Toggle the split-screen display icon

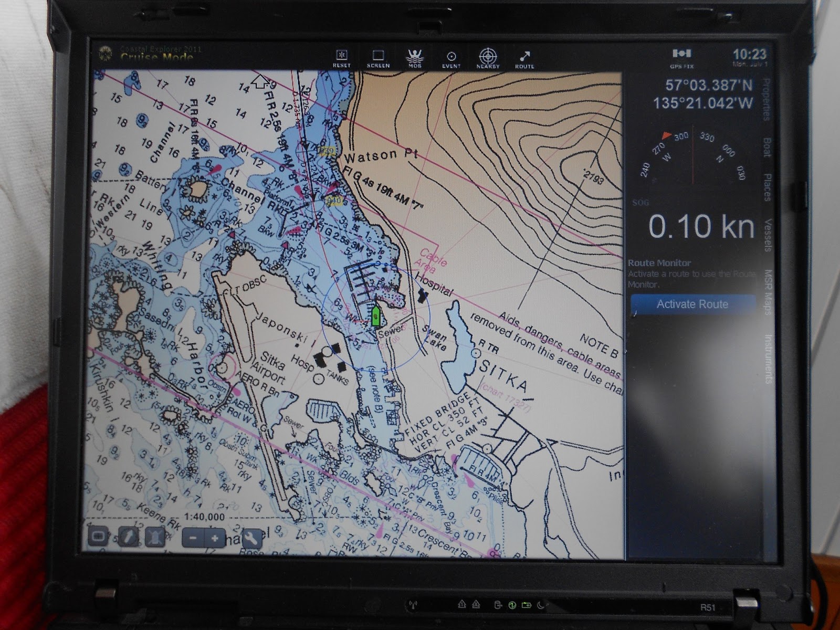[x=99, y=537]
